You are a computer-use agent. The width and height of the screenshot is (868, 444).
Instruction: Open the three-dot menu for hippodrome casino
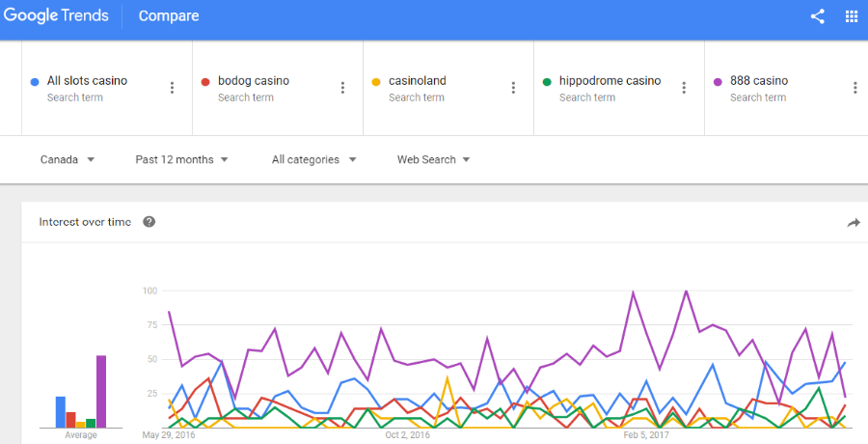[x=684, y=88]
